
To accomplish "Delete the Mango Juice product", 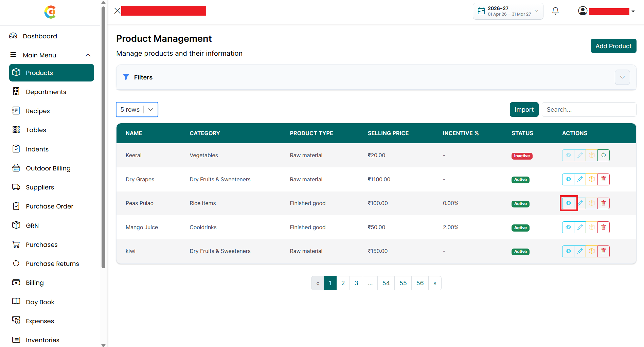I will [604, 227].
